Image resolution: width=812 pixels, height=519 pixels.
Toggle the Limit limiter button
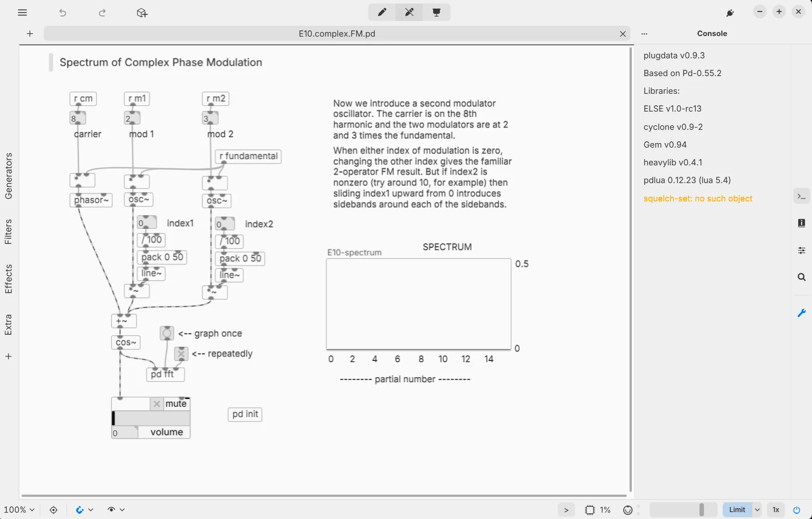pos(737,510)
